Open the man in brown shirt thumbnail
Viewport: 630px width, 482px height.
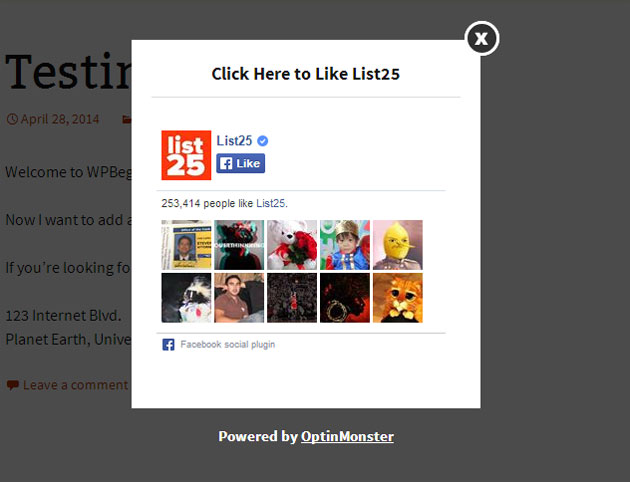click(239, 298)
